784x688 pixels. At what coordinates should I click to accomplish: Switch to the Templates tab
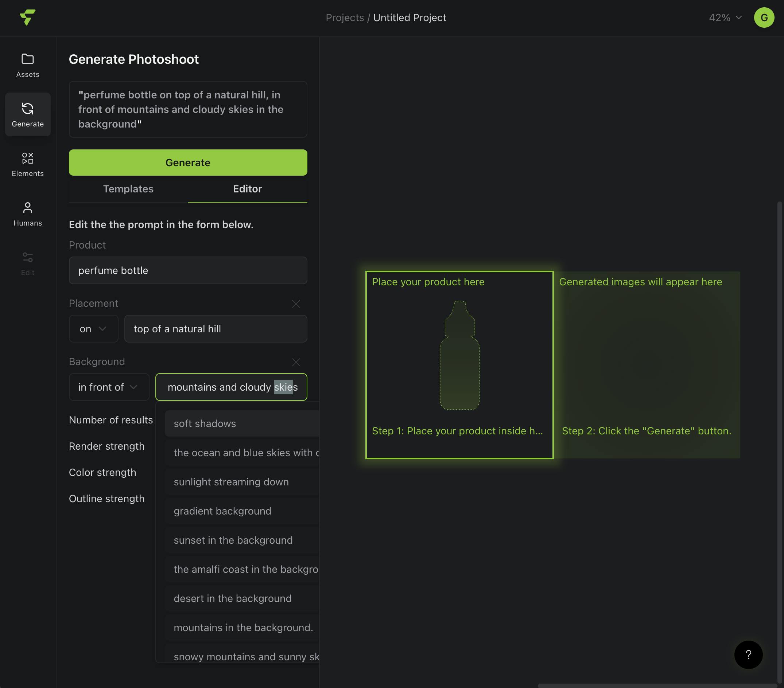coord(128,189)
